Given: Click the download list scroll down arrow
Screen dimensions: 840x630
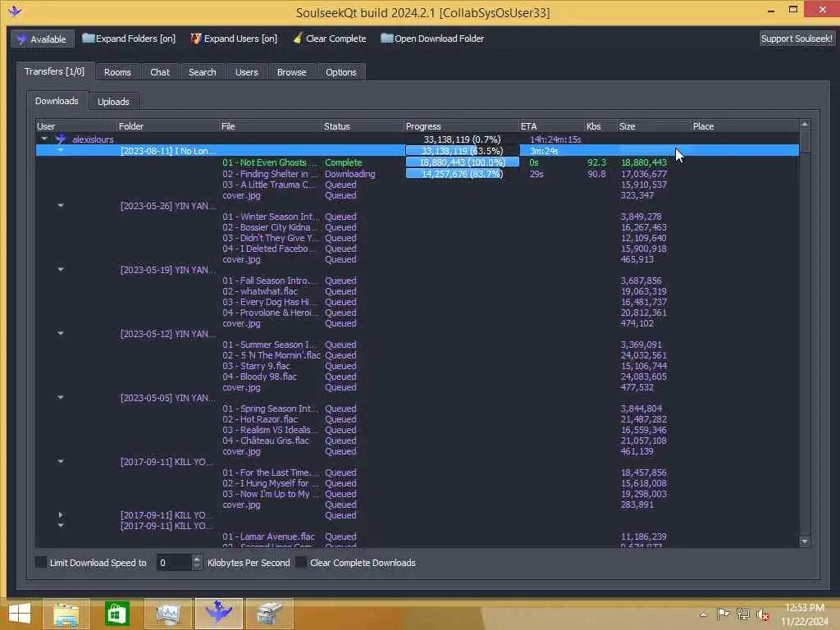Looking at the screenshot, I should point(804,541).
